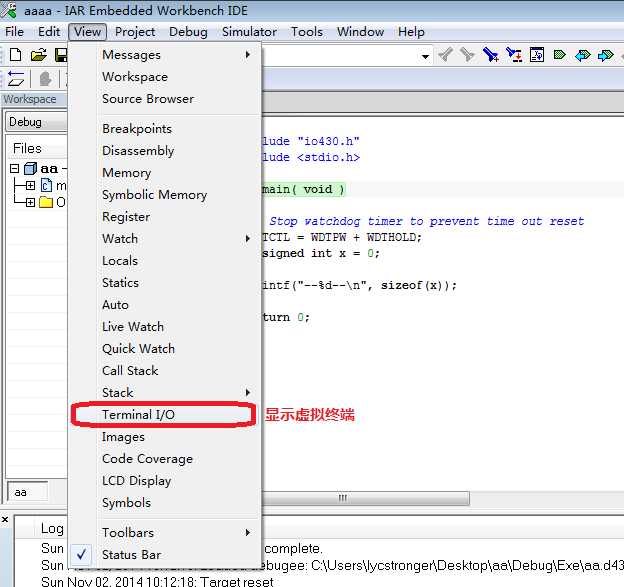The image size is (624, 587).
Task: Choose Disassembly from View menu
Action: coord(165,150)
